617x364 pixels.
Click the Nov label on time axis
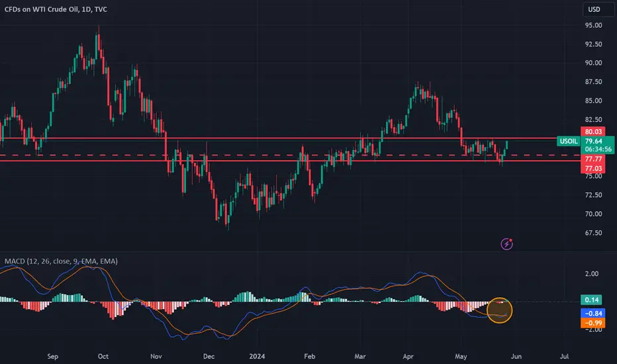pyautogui.click(x=156, y=356)
